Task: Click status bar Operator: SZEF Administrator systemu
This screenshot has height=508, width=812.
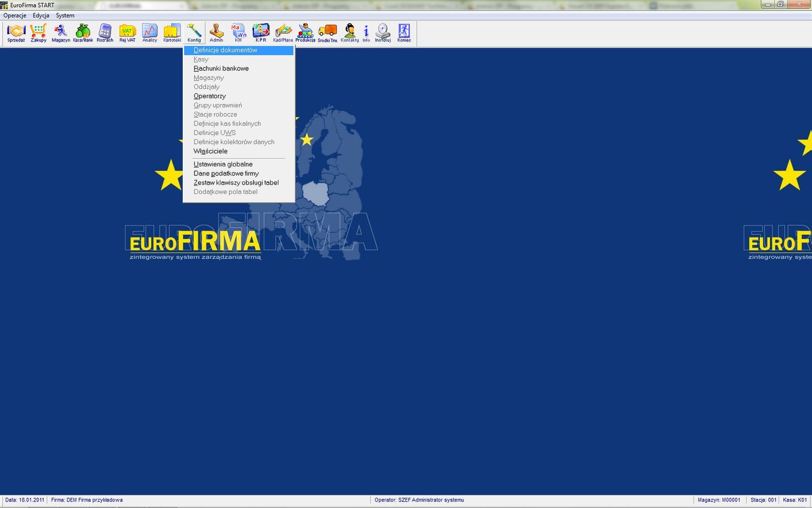Action: [x=419, y=500]
